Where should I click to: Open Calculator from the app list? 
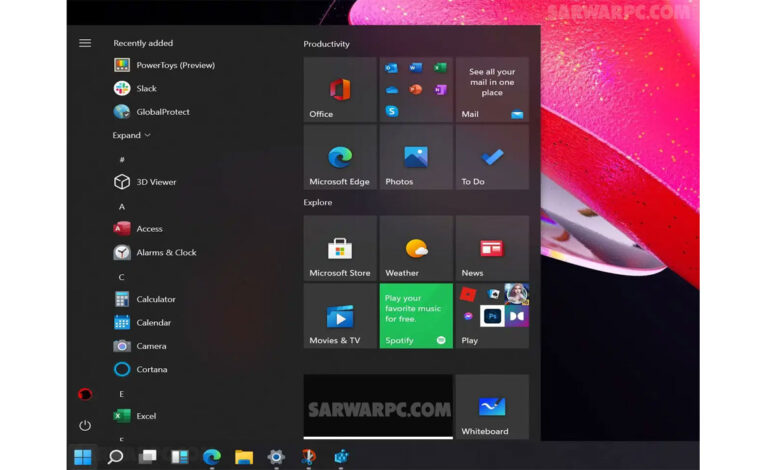click(145, 299)
